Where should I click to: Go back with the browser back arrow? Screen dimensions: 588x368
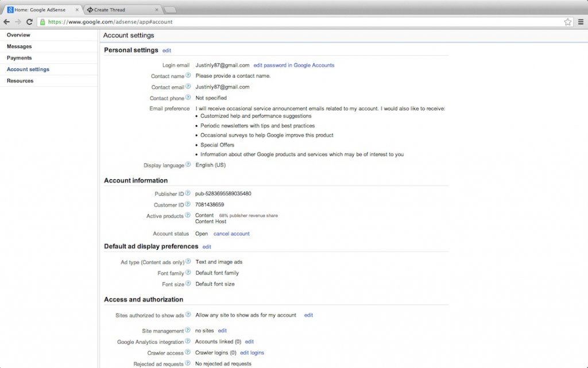(6, 22)
